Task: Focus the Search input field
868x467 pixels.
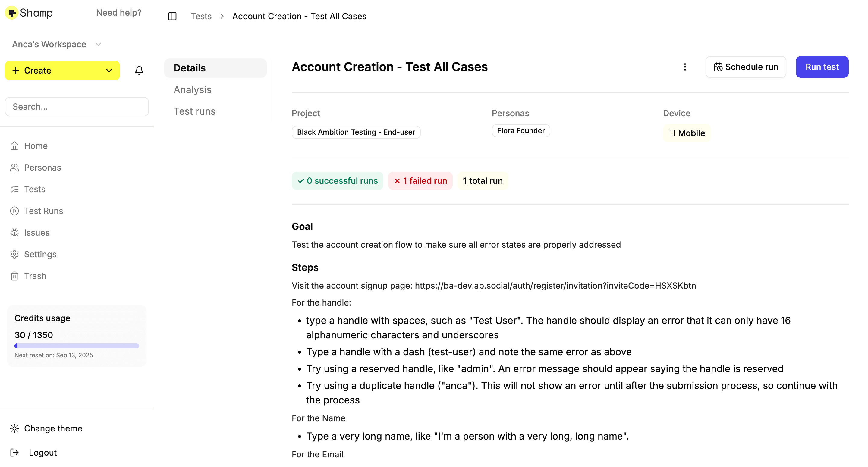Action: click(x=77, y=107)
